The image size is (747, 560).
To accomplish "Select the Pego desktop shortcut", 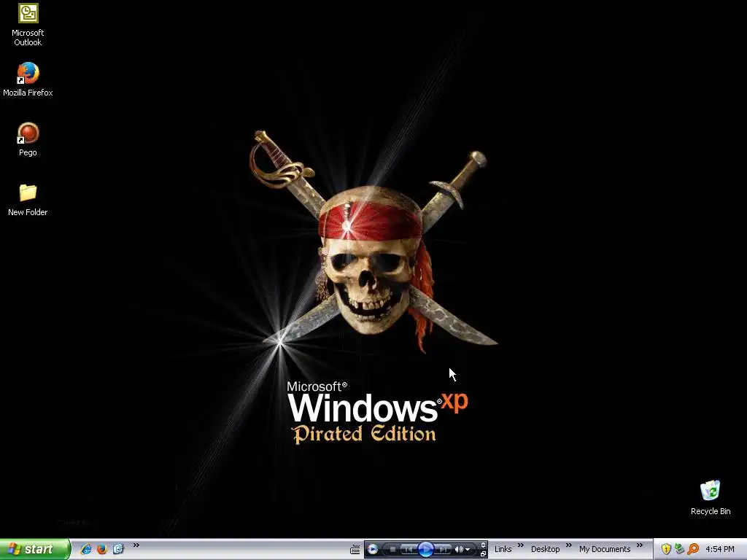I will [x=28, y=139].
